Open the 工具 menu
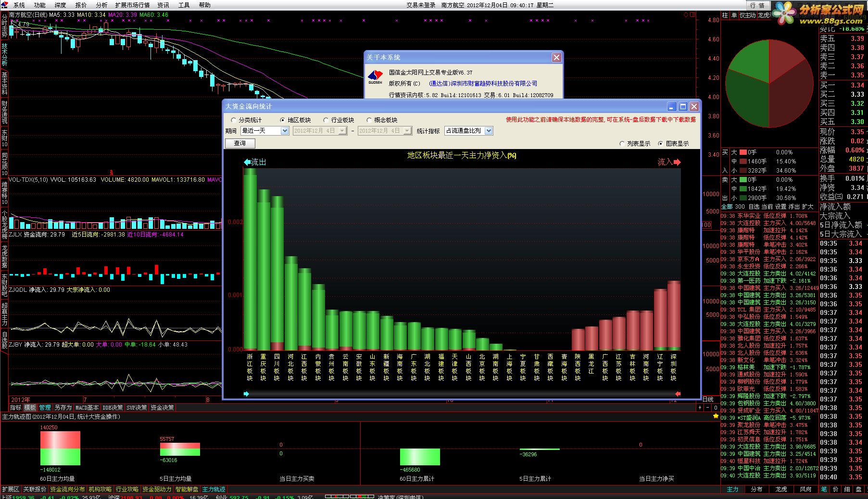Screen dimensions: 868x499 [184, 5]
